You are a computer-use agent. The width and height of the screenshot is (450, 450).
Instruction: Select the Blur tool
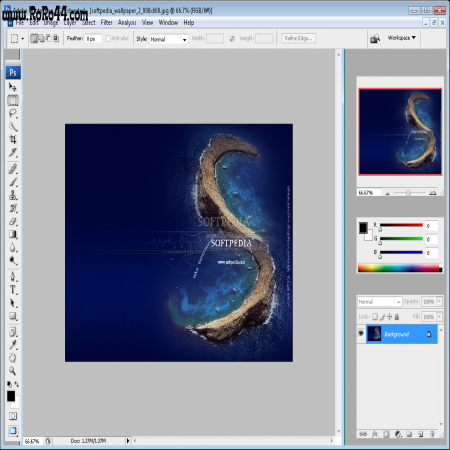click(13, 247)
